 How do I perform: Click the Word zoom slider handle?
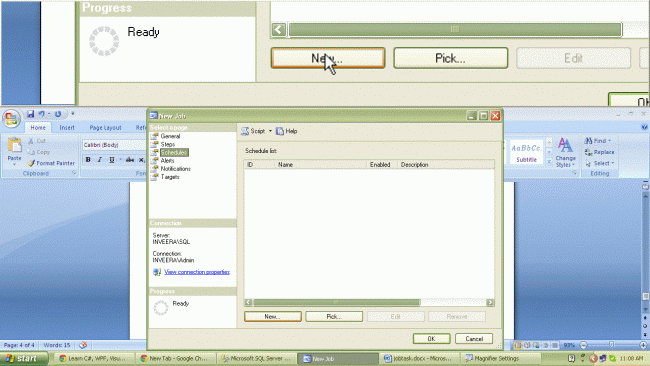point(611,345)
